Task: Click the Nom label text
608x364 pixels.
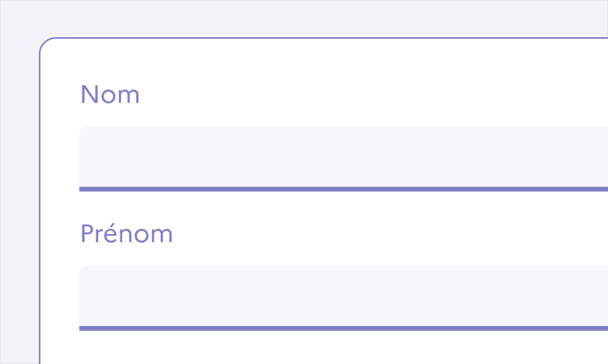Action: (110, 95)
